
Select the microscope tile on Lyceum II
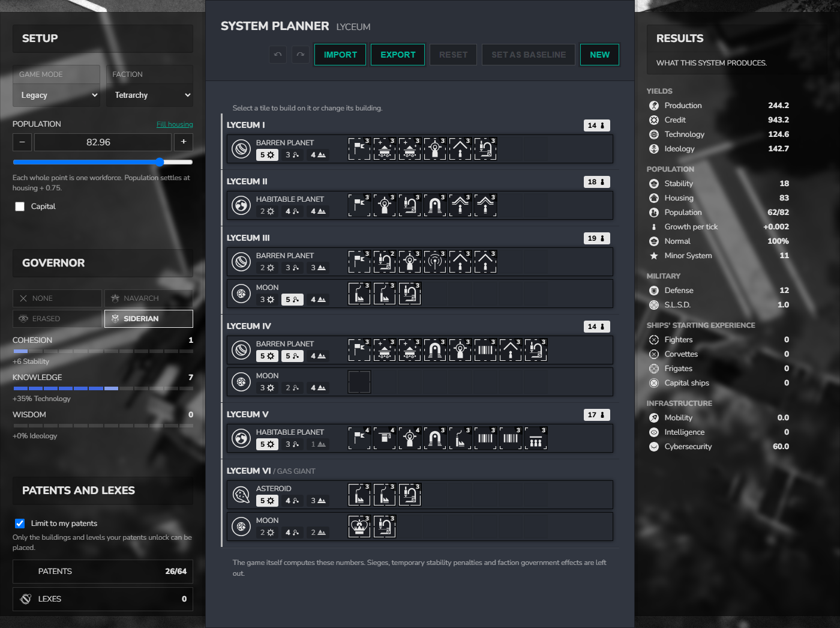(410, 205)
